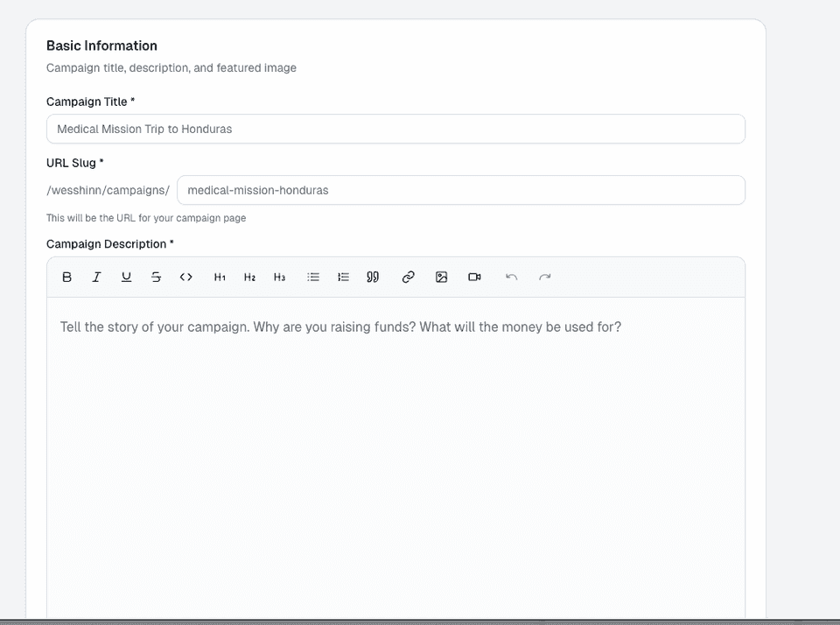Apply Heading 1 style
The width and height of the screenshot is (840, 625).
(220, 277)
